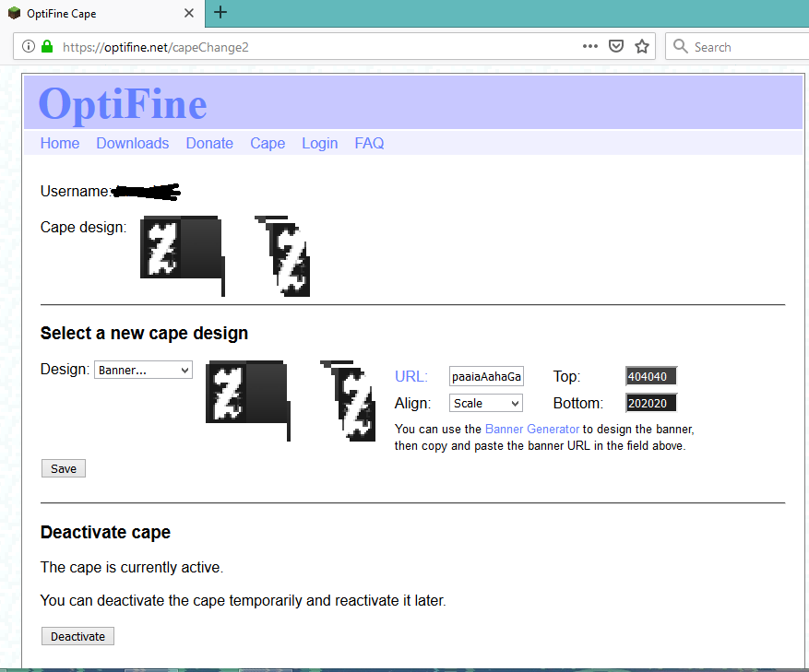Image resolution: width=809 pixels, height=672 pixels.
Task: Focus the browser Search field
Action: pyautogui.click(x=737, y=47)
